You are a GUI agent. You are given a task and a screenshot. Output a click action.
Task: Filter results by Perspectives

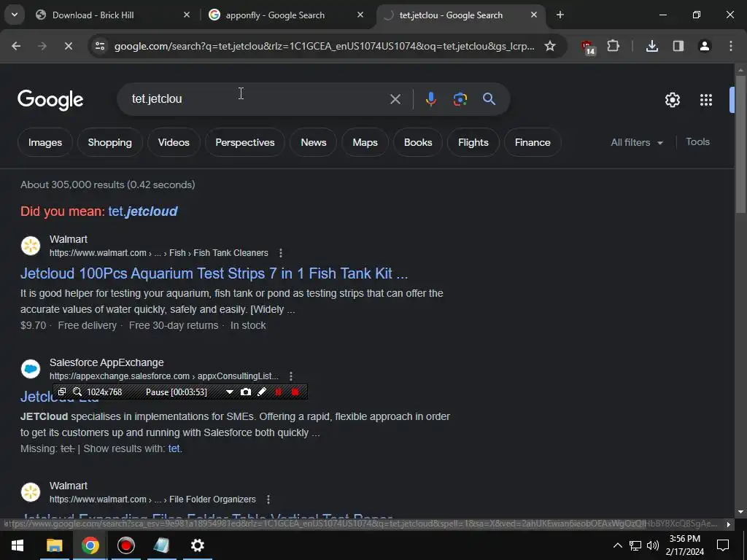point(245,142)
